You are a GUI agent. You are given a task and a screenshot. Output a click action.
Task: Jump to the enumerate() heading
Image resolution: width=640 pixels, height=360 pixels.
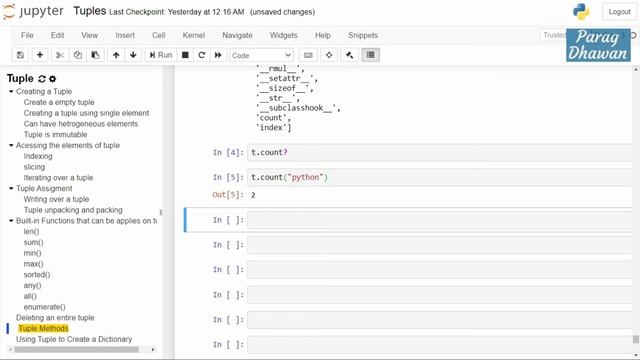[x=44, y=307]
